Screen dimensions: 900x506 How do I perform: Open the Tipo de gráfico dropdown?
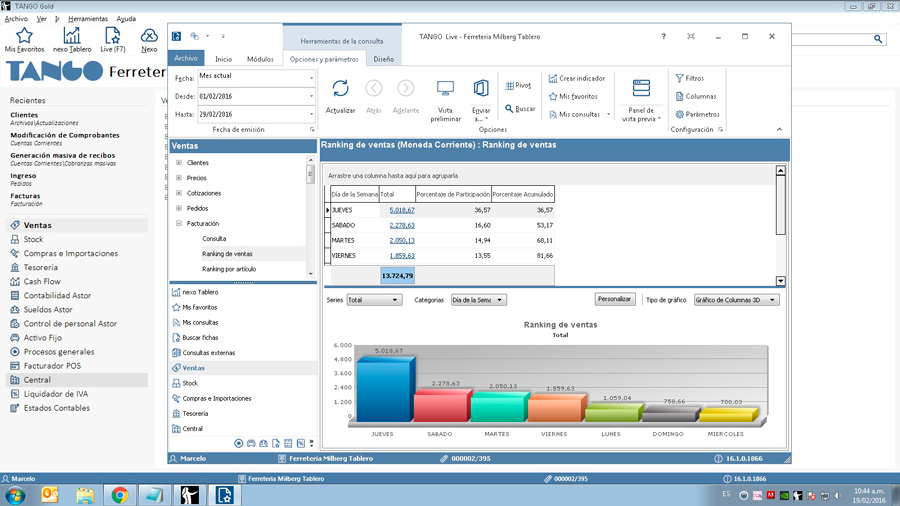pos(736,300)
